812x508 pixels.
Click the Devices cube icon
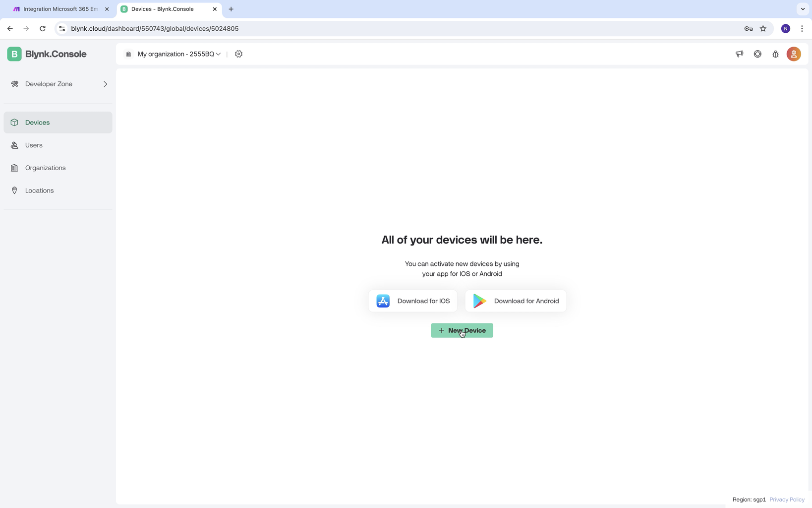coord(14,123)
